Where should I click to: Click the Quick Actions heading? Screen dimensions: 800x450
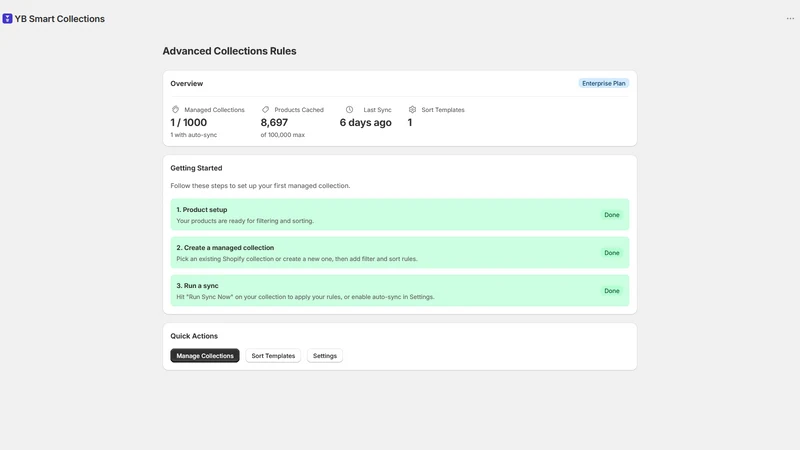pyautogui.click(x=194, y=336)
